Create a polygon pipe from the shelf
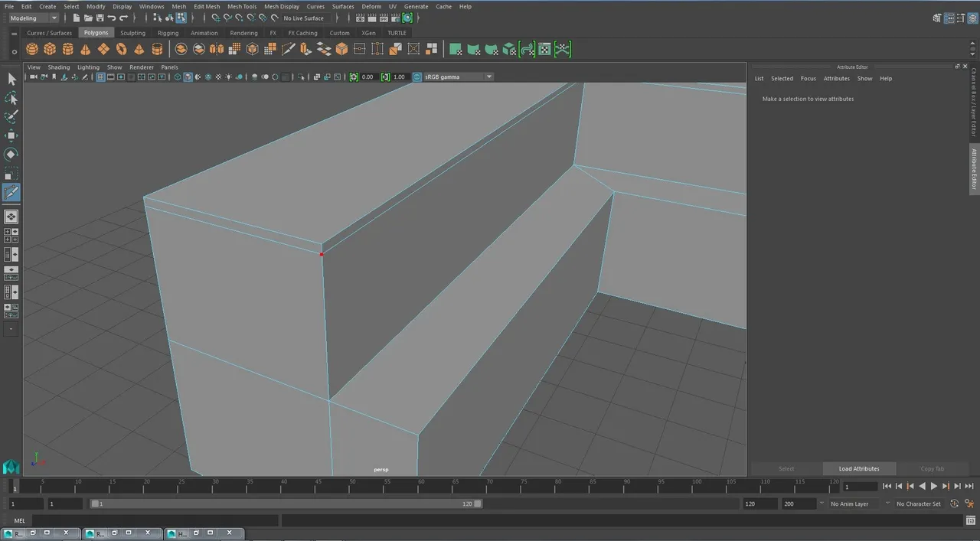This screenshot has width=980, height=541. tap(157, 49)
